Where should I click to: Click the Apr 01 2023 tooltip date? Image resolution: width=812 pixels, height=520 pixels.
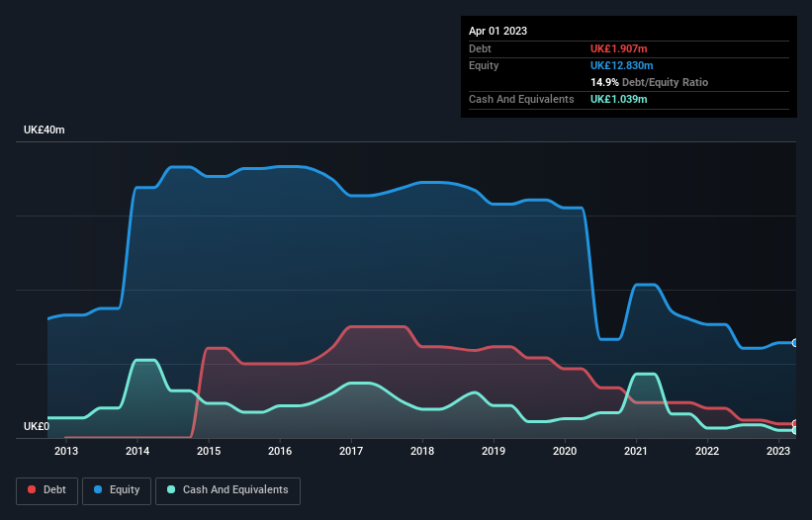pos(497,31)
